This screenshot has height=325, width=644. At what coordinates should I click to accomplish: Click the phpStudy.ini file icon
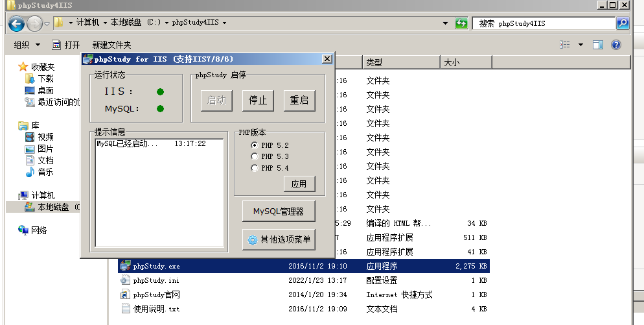(125, 280)
